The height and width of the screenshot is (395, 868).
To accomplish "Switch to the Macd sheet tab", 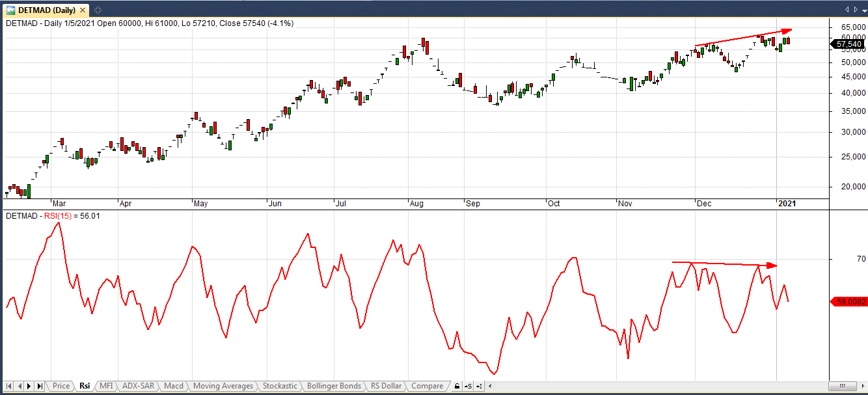I will pos(173,386).
